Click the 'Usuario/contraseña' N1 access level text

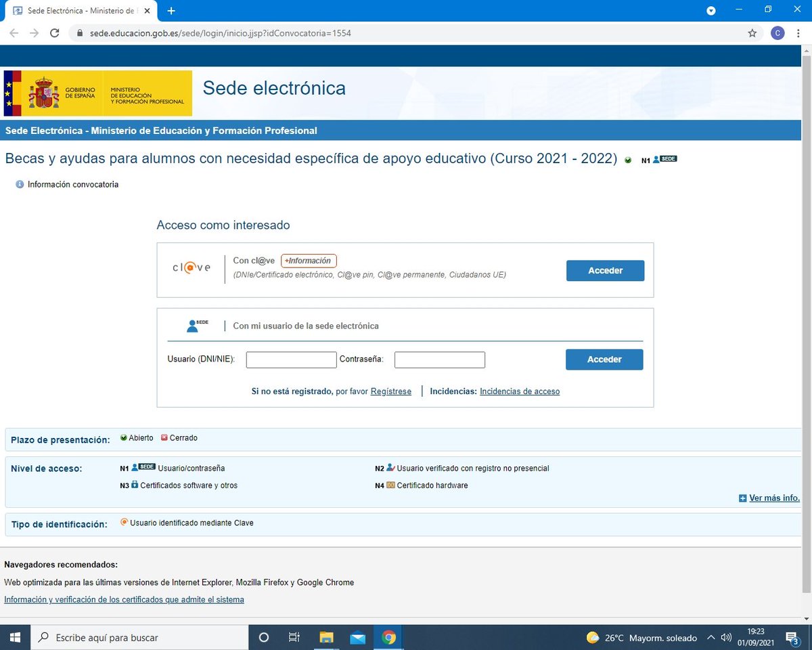click(x=191, y=468)
